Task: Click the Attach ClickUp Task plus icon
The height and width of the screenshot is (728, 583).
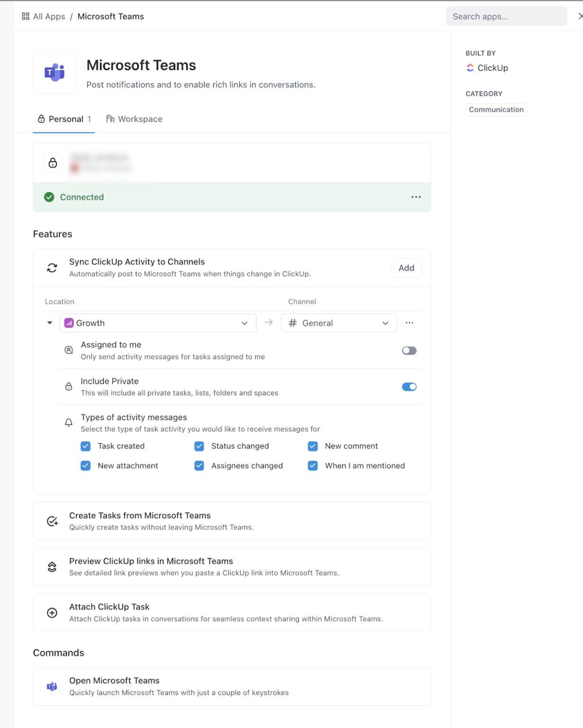Action: pos(52,612)
